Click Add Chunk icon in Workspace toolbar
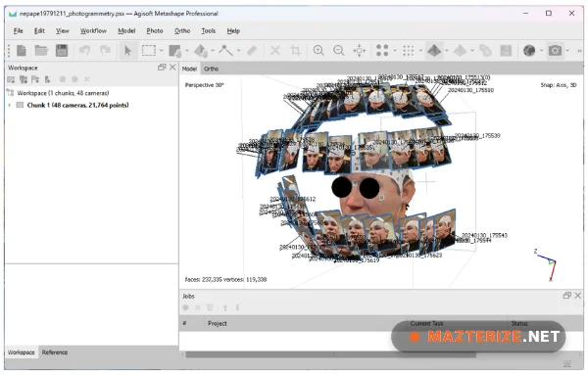 coord(11,79)
